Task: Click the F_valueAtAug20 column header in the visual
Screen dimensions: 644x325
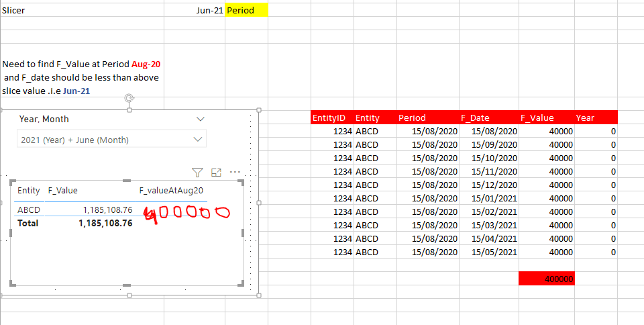Action: point(171,191)
